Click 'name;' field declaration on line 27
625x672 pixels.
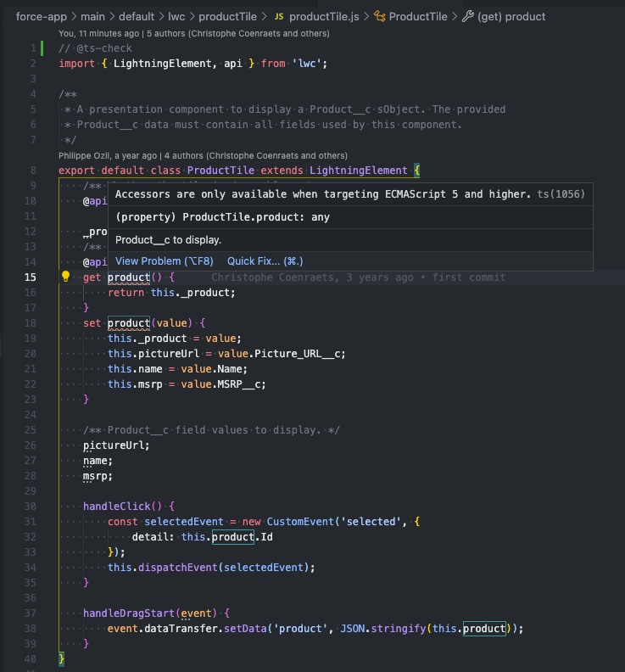point(98,461)
